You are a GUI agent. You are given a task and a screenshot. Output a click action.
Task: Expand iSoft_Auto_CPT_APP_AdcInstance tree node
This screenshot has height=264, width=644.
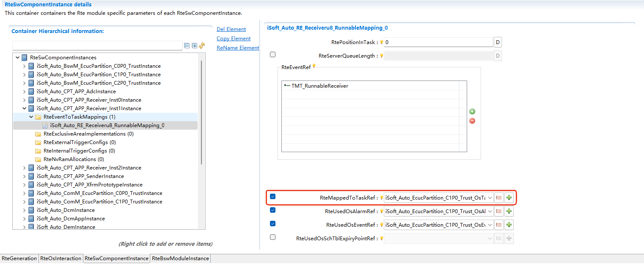pos(24,92)
